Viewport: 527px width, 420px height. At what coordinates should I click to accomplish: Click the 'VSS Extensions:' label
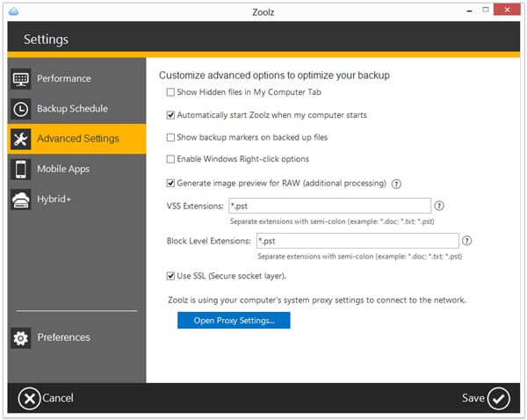coord(195,206)
